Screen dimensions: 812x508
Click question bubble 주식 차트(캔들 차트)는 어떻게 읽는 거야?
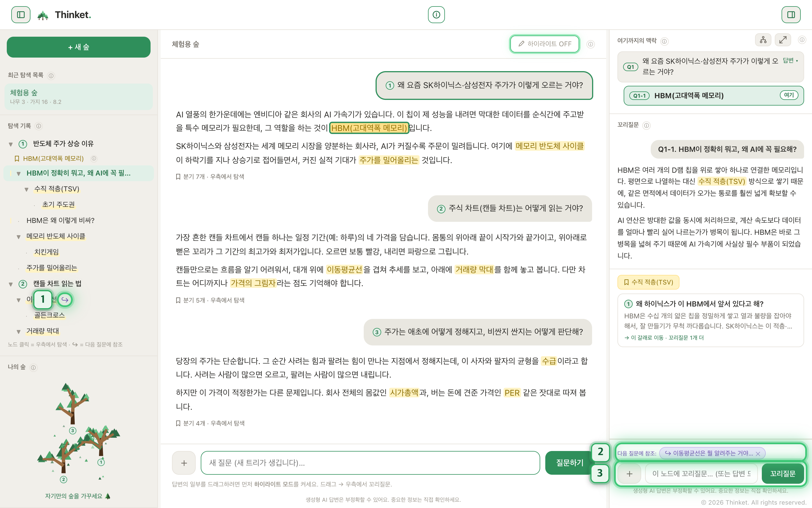[x=510, y=209]
